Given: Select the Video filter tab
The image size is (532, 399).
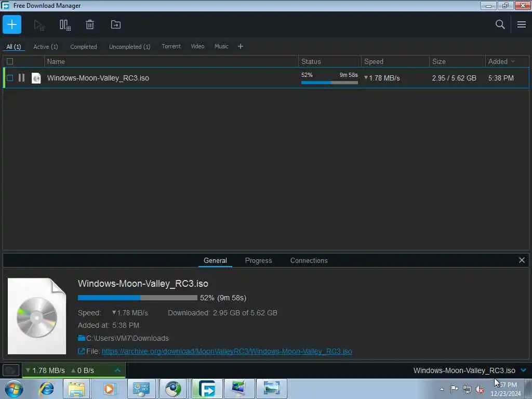Looking at the screenshot, I should (x=197, y=46).
